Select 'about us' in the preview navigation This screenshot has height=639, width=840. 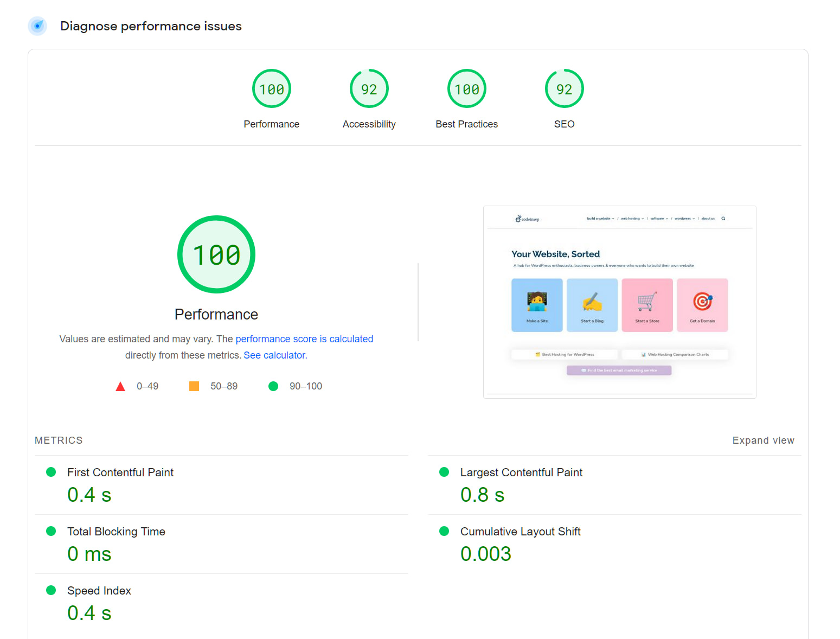(x=708, y=218)
